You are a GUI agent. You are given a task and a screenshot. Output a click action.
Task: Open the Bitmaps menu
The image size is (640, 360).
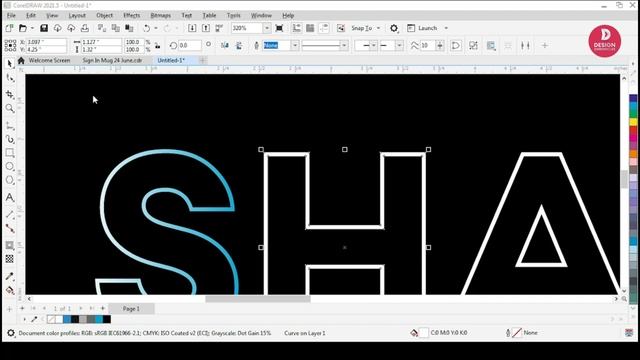pyautogui.click(x=160, y=15)
